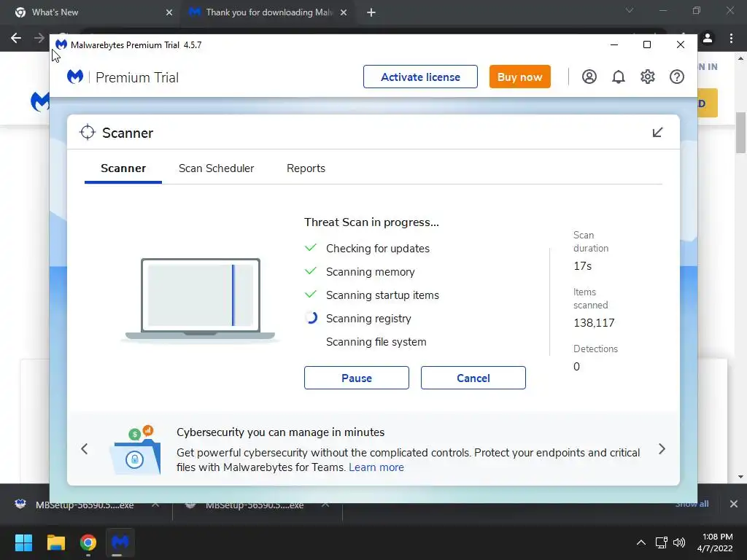Open Malwarebytes settings gear
This screenshot has width=747, height=560.
point(648,77)
